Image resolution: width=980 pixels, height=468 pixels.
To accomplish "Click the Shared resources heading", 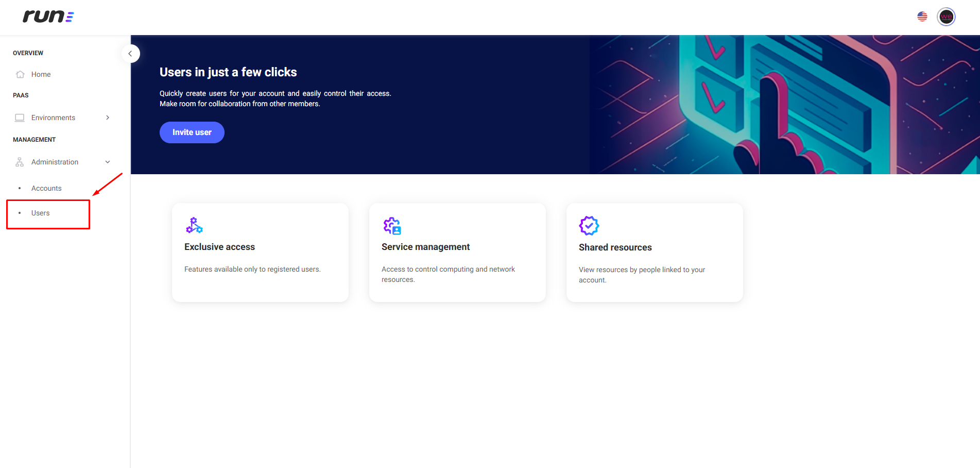I will 615,247.
